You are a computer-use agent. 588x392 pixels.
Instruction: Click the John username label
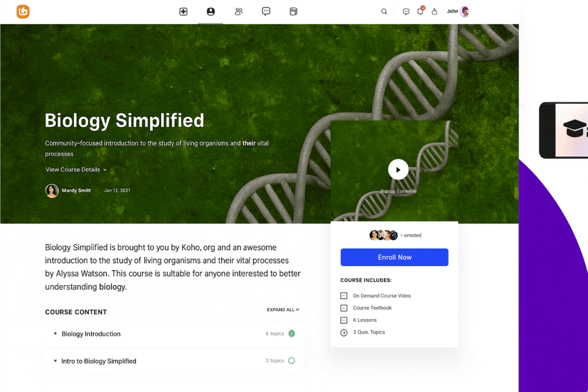[x=452, y=11]
